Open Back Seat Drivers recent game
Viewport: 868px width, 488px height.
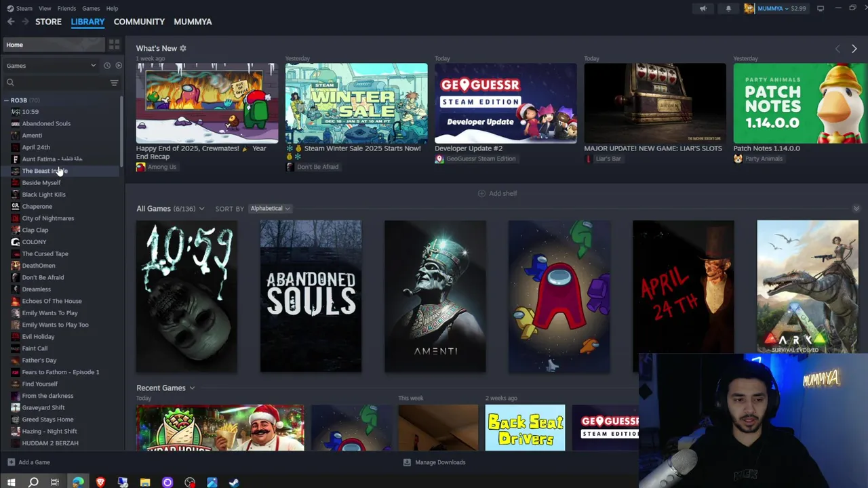pyautogui.click(x=525, y=428)
